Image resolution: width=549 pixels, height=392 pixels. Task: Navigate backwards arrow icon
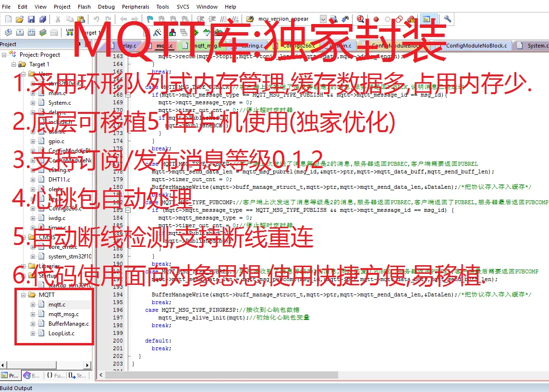click(x=123, y=19)
